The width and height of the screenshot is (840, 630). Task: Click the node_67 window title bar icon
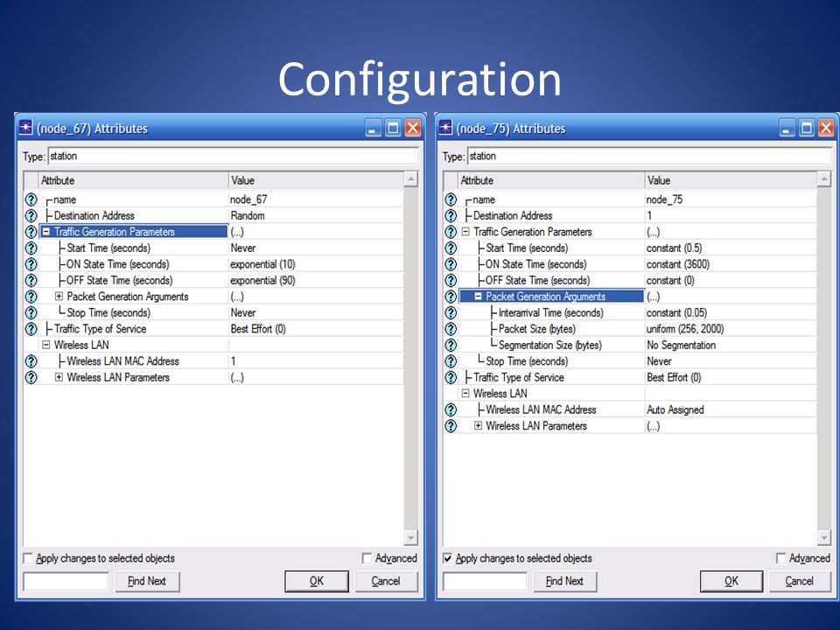[x=25, y=128]
